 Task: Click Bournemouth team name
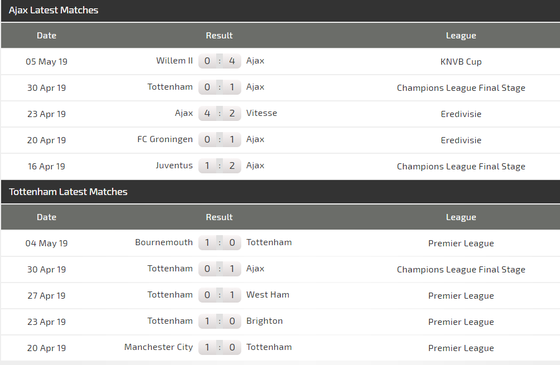coord(164,242)
